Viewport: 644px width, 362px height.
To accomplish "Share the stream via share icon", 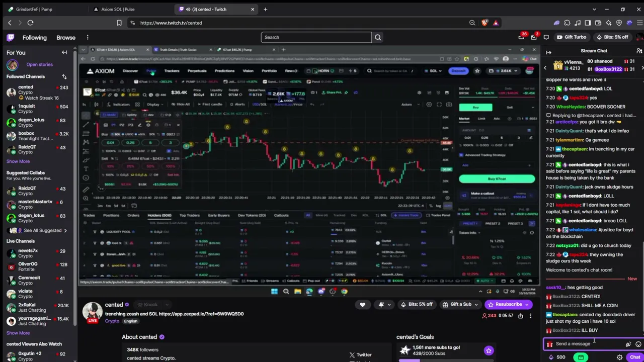I will pos(520,316).
